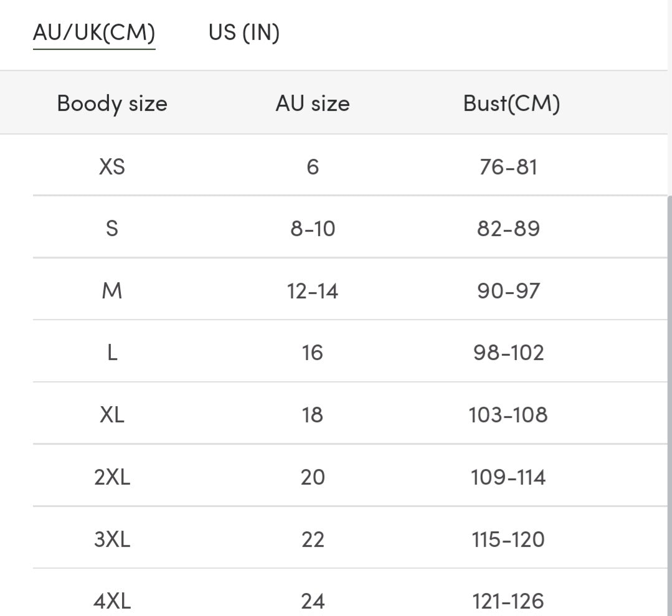The width and height of the screenshot is (672, 616).
Task: Select the XS size row label
Action: click(112, 167)
